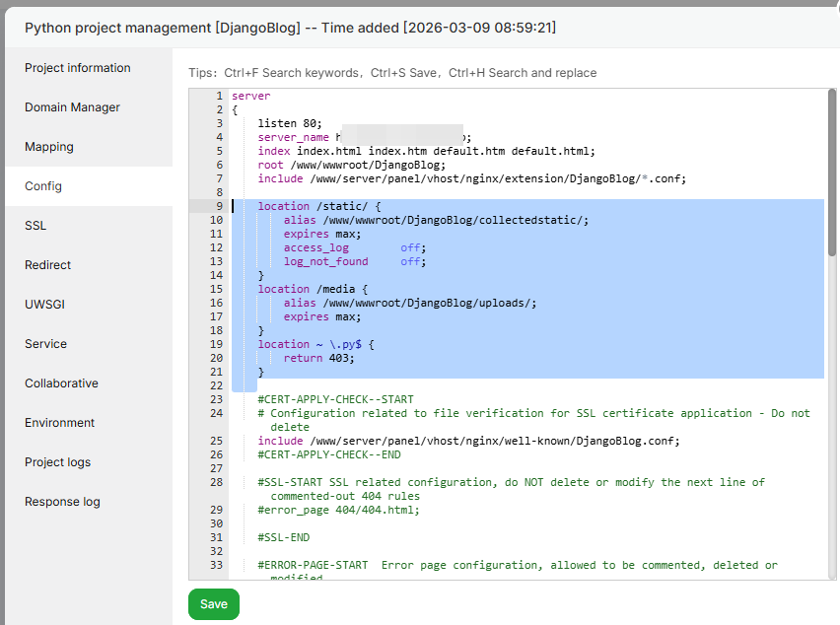Click the server_name directive in the editor

pyautogui.click(x=293, y=137)
